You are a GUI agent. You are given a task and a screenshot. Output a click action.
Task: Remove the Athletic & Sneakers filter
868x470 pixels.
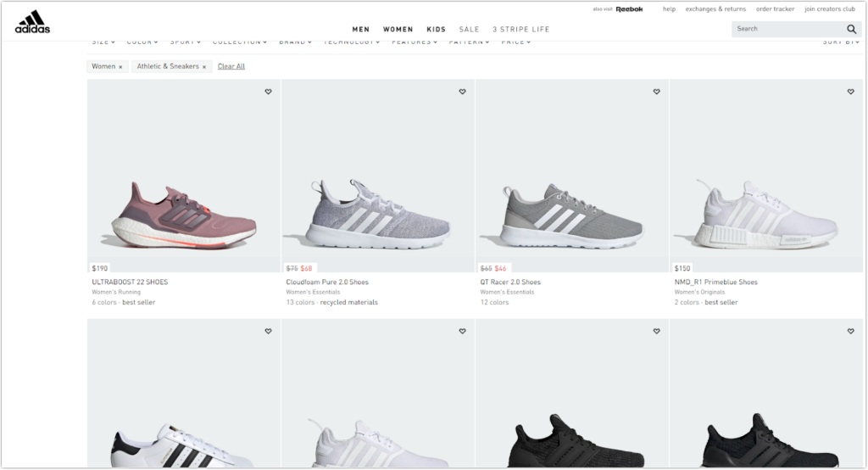(x=203, y=66)
